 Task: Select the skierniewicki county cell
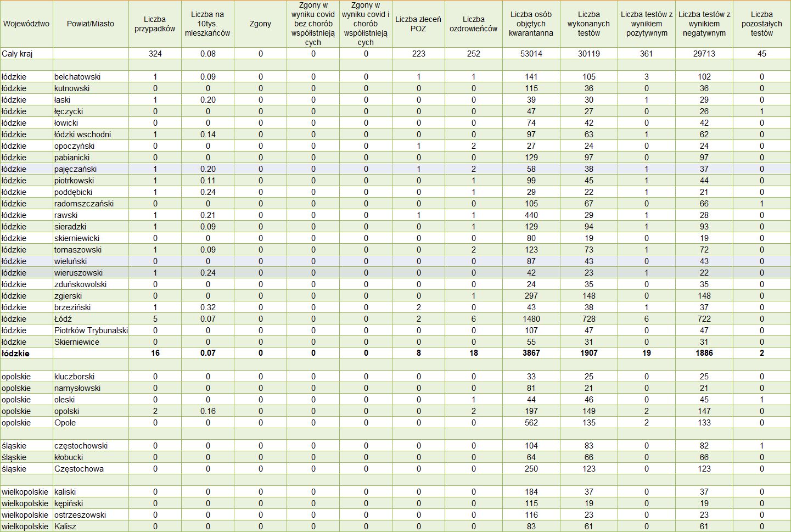click(91, 238)
